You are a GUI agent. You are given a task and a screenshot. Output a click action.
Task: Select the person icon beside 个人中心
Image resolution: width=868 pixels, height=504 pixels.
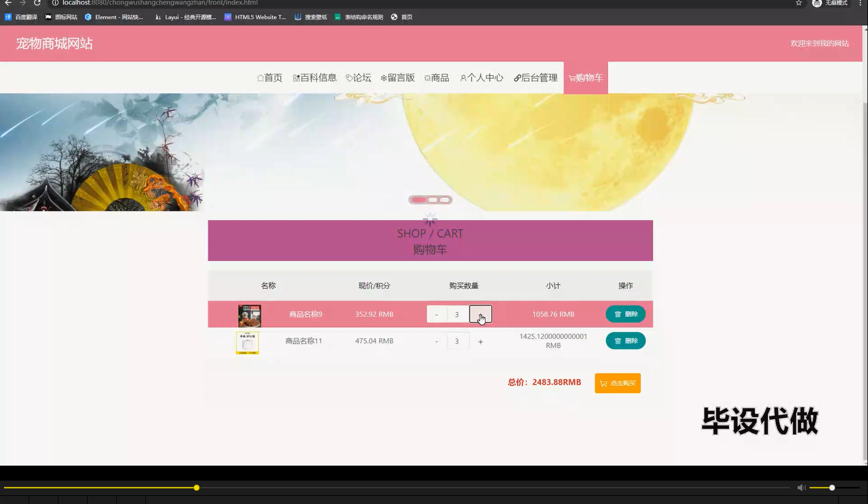pos(463,78)
